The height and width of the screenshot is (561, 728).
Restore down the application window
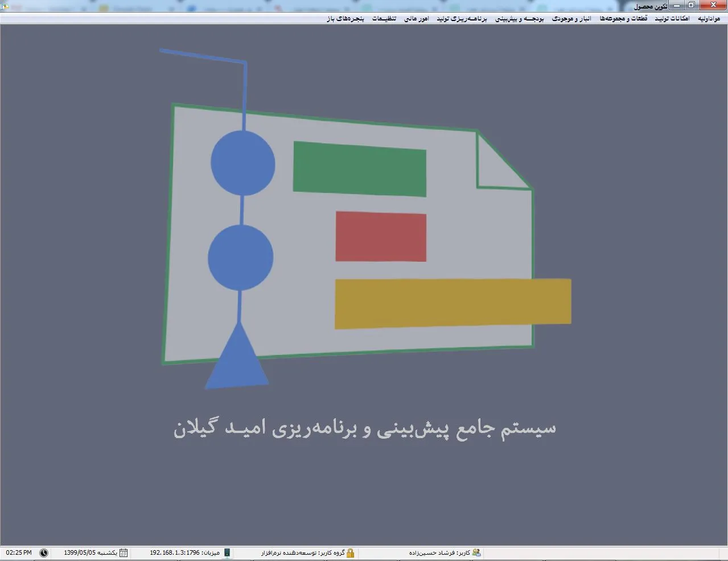pyautogui.click(x=692, y=5)
